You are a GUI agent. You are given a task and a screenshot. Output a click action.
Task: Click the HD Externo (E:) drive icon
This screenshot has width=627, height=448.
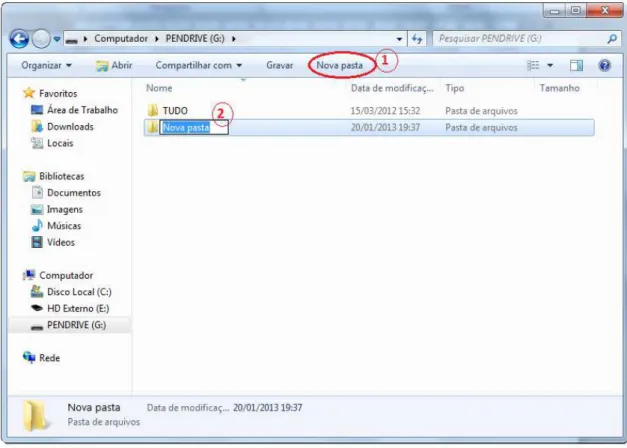[37, 308]
